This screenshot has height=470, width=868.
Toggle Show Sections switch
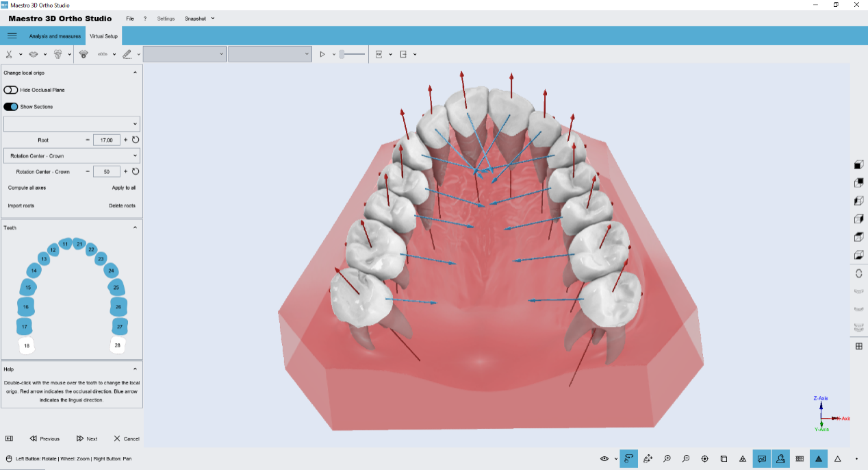point(10,106)
